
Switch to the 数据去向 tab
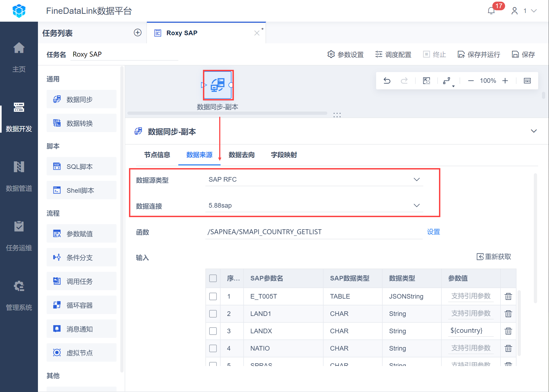241,155
